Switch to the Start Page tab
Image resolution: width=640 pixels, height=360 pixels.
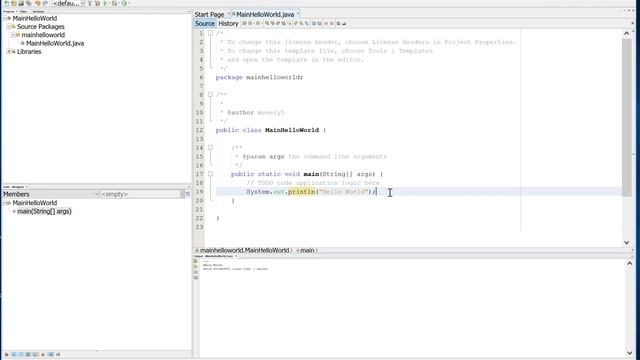pos(209,14)
